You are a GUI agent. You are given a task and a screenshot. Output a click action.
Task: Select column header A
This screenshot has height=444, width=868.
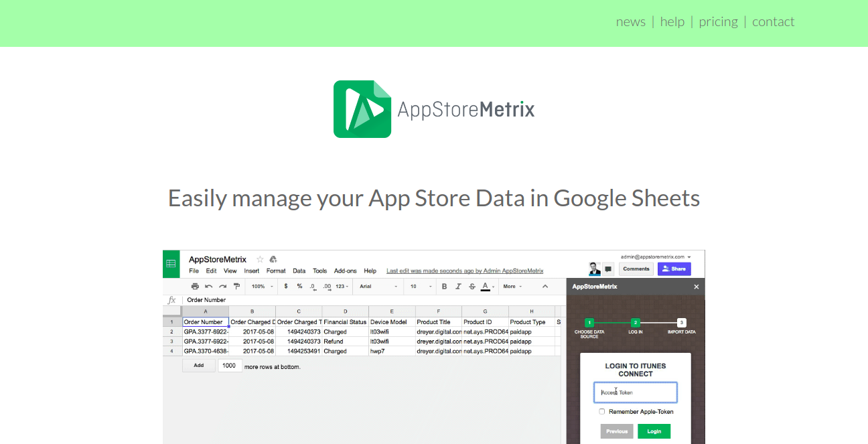(x=206, y=311)
